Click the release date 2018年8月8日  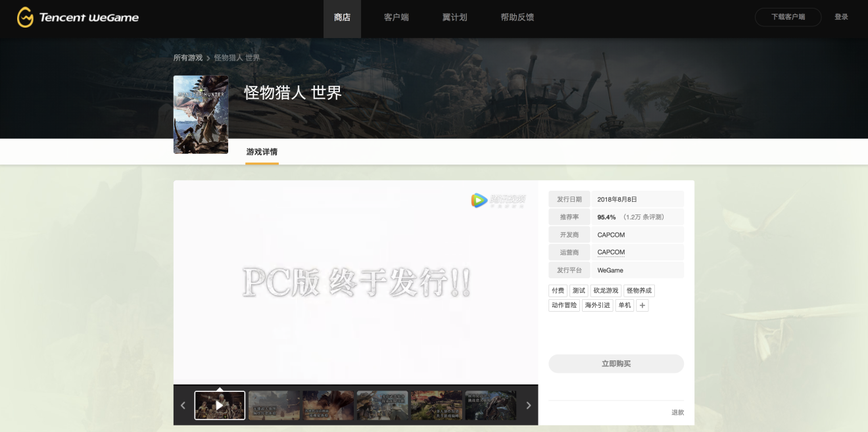[x=617, y=199]
